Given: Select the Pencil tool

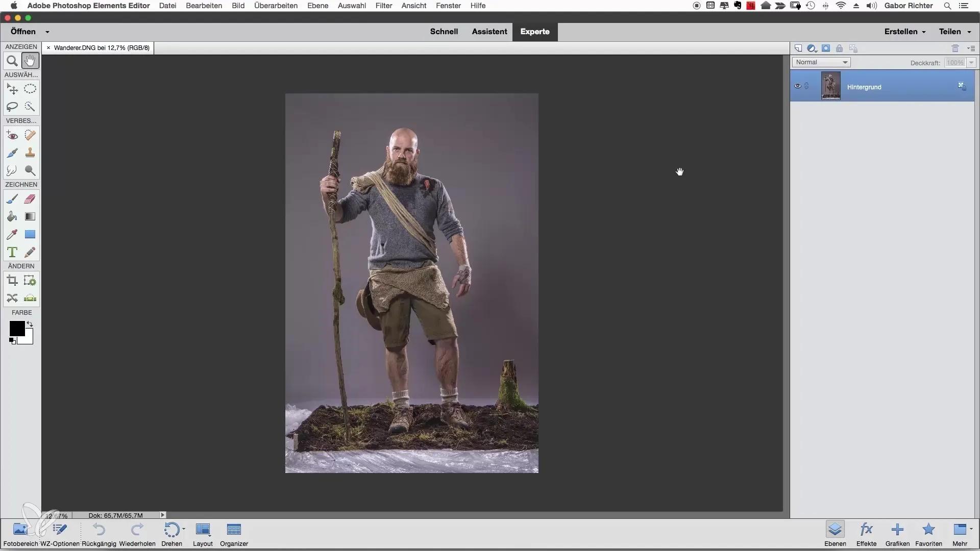Looking at the screenshot, I should [30, 252].
